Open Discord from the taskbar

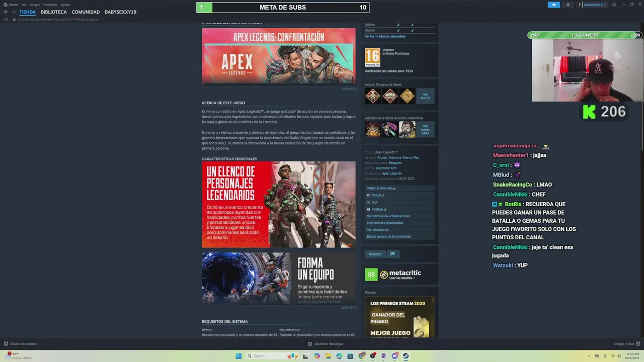pos(394,356)
